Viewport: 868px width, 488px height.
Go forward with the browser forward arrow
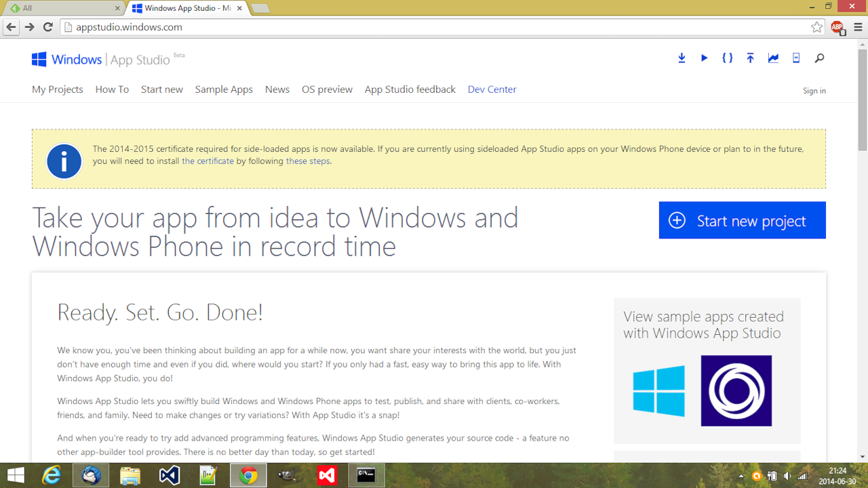coord(29,27)
